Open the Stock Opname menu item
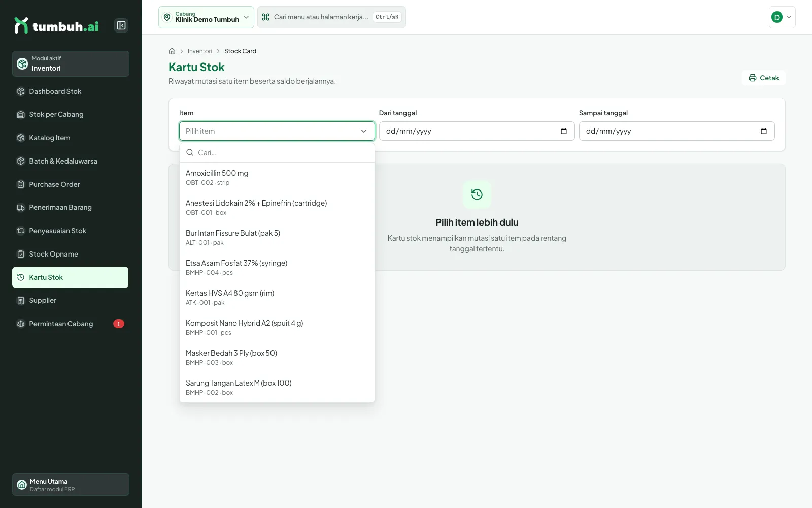This screenshot has height=508, width=812. coord(71,254)
